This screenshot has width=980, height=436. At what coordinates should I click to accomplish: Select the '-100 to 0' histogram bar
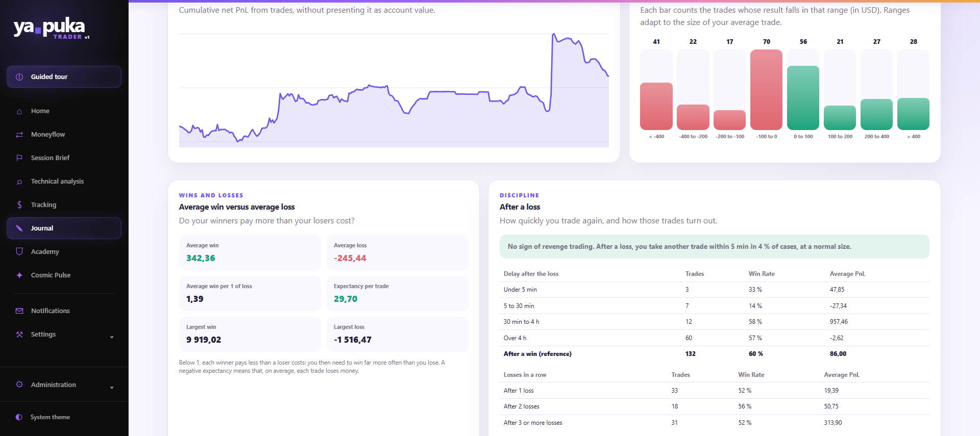[x=767, y=90]
